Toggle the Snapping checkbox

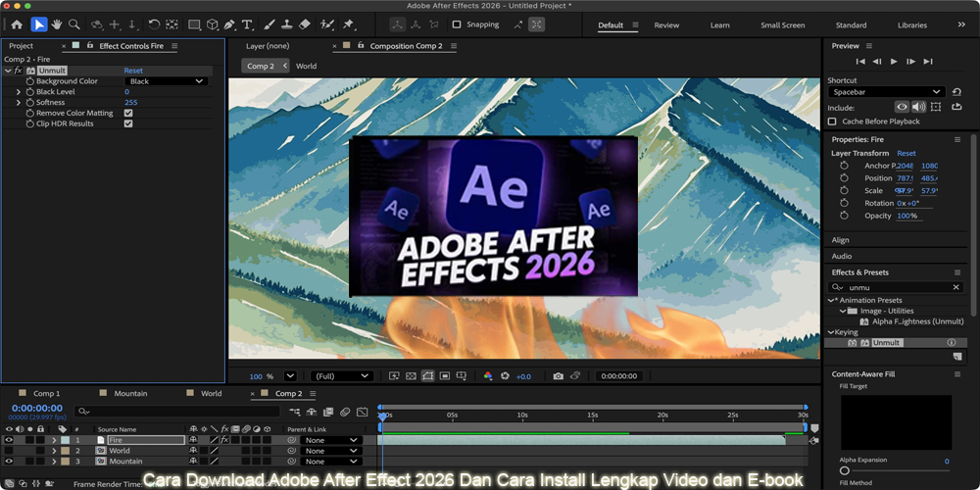(x=457, y=24)
